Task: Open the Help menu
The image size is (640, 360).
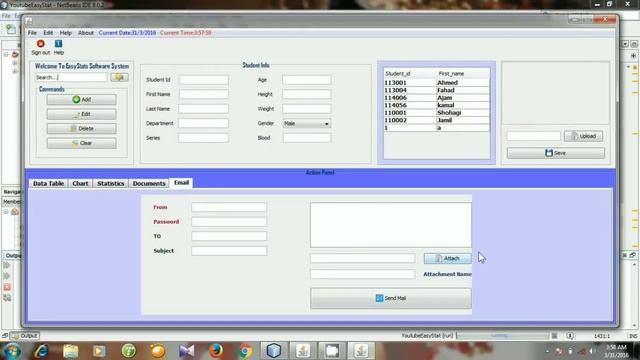Action: (65, 33)
